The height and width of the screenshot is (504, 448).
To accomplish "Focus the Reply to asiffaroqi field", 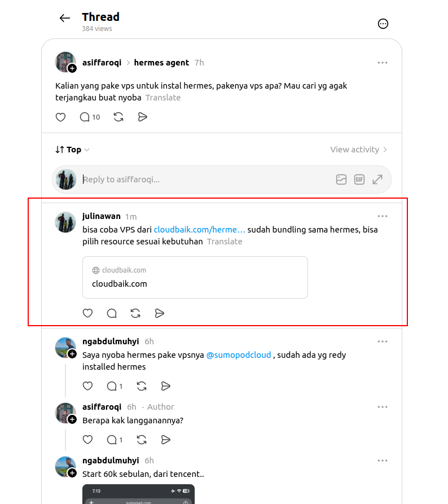I will point(206,179).
